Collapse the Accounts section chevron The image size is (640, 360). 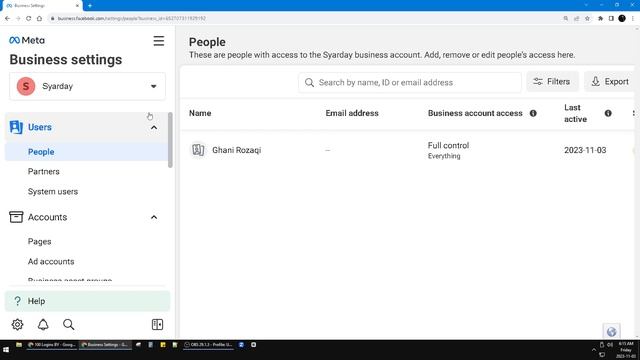click(154, 217)
